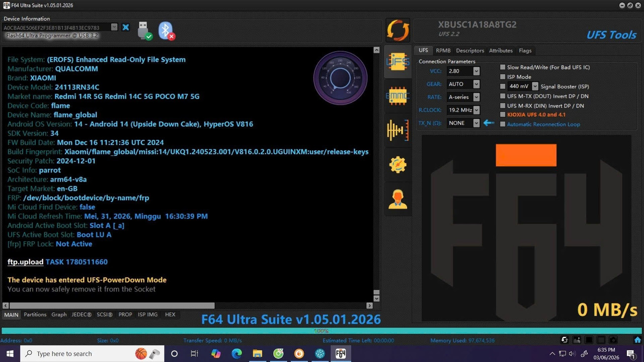Click the USB connection status icon
Viewport: 644px width, 362px height.
pos(144,31)
